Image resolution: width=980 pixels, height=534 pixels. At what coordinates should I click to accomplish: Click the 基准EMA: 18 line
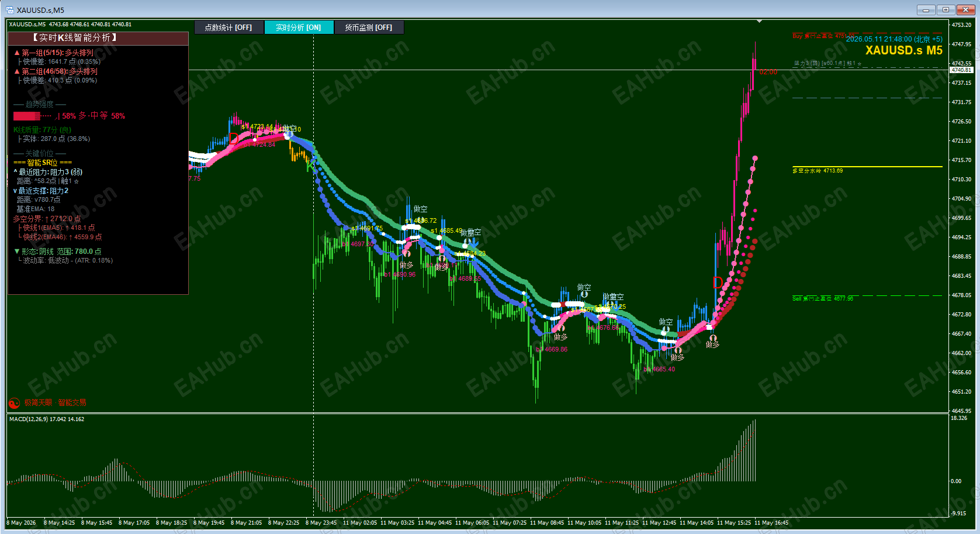pyautogui.click(x=35, y=209)
